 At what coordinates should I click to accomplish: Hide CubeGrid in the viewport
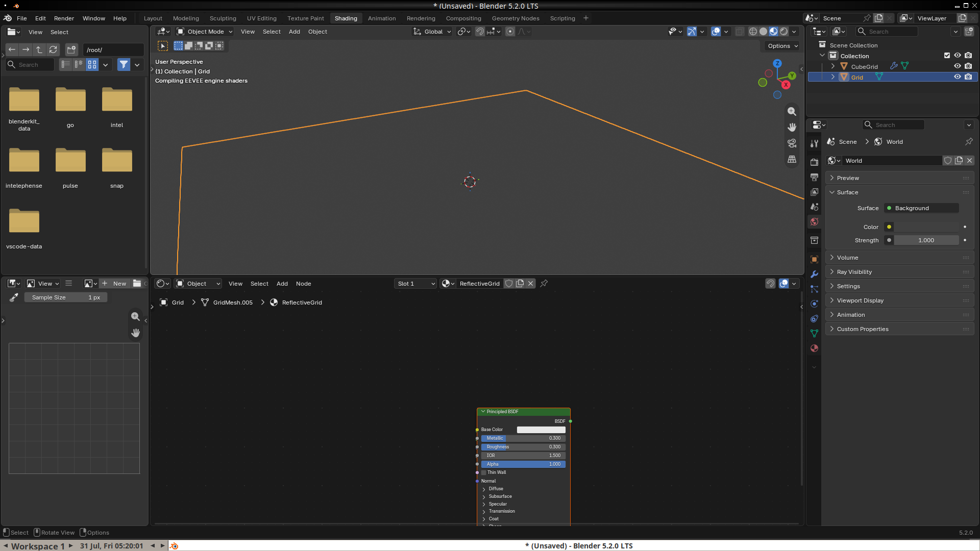[x=958, y=66]
